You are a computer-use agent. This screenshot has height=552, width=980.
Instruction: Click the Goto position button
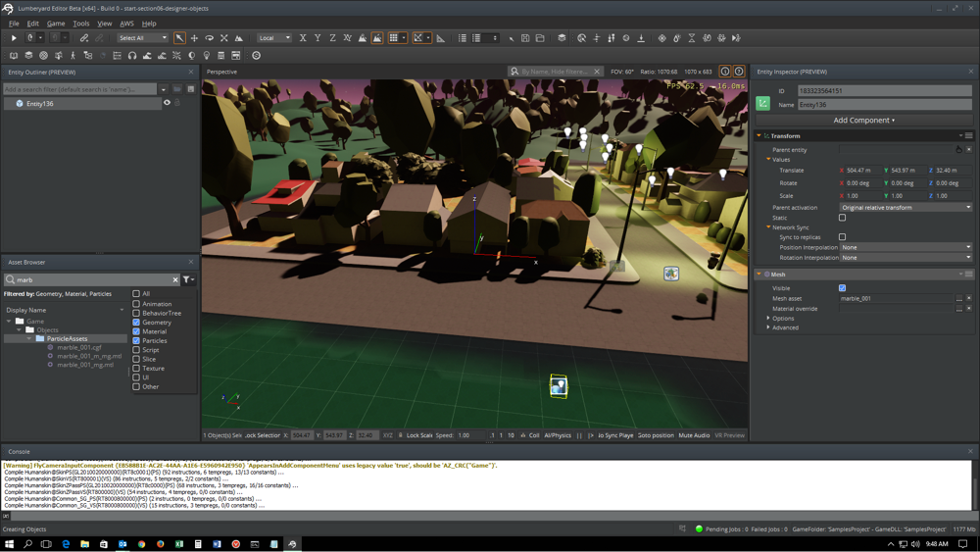[656, 435]
